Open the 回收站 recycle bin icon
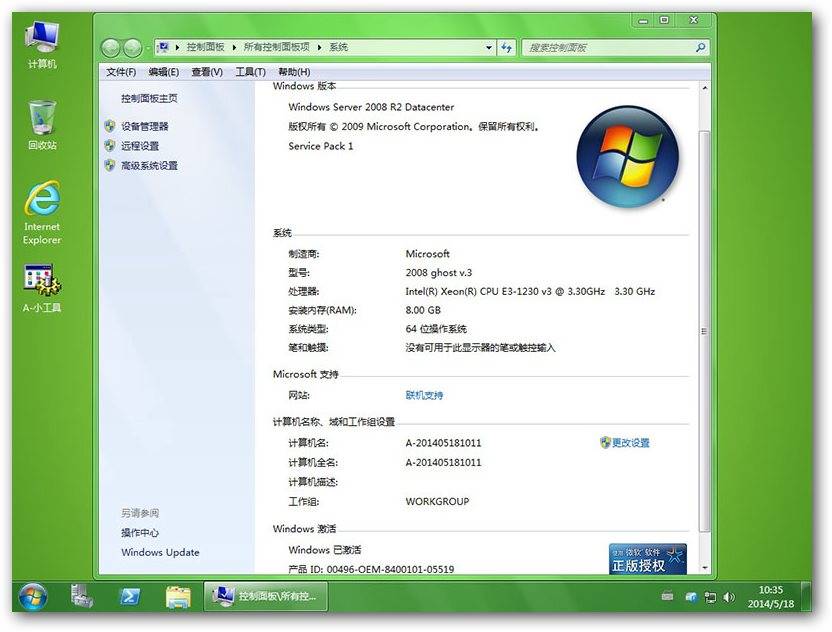The height and width of the screenshot is (632, 832). point(42,125)
